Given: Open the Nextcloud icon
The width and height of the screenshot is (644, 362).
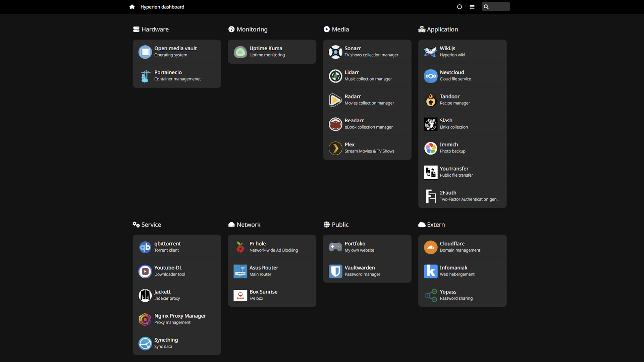Looking at the screenshot, I should tap(431, 76).
